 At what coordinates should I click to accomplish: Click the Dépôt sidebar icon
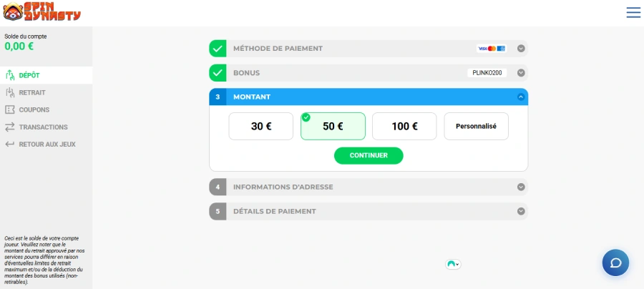point(10,75)
